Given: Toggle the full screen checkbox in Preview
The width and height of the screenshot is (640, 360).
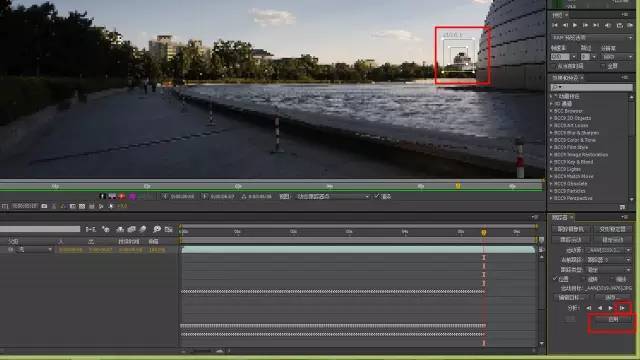Looking at the screenshot, I should tap(603, 66).
